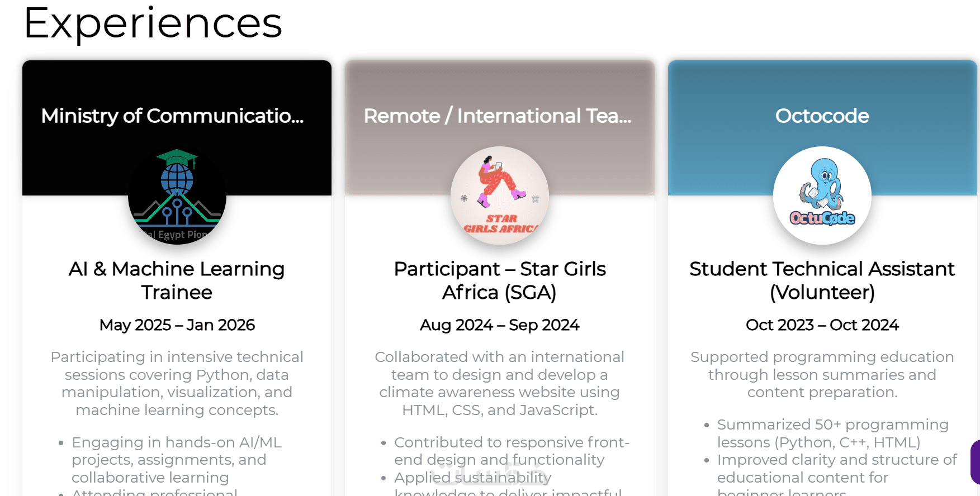This screenshot has width=980, height=496.
Task: Click the Aug 2024 – Sep 2024 date
Action: click(499, 325)
